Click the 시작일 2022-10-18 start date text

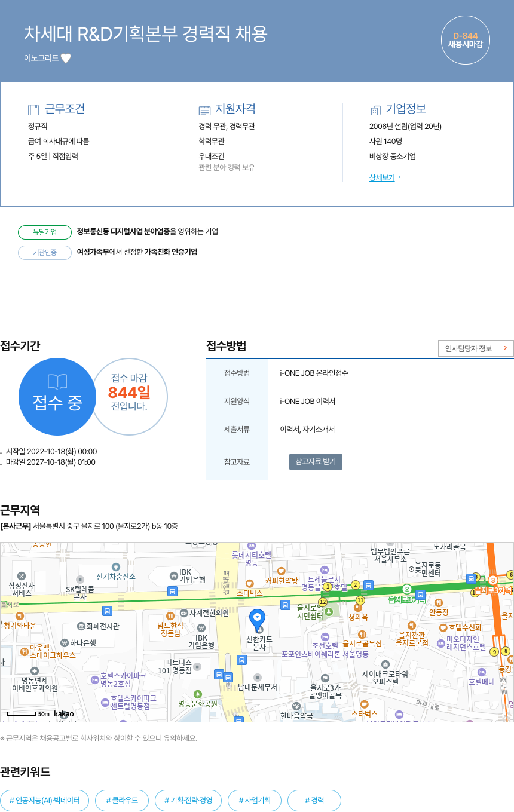click(51, 452)
